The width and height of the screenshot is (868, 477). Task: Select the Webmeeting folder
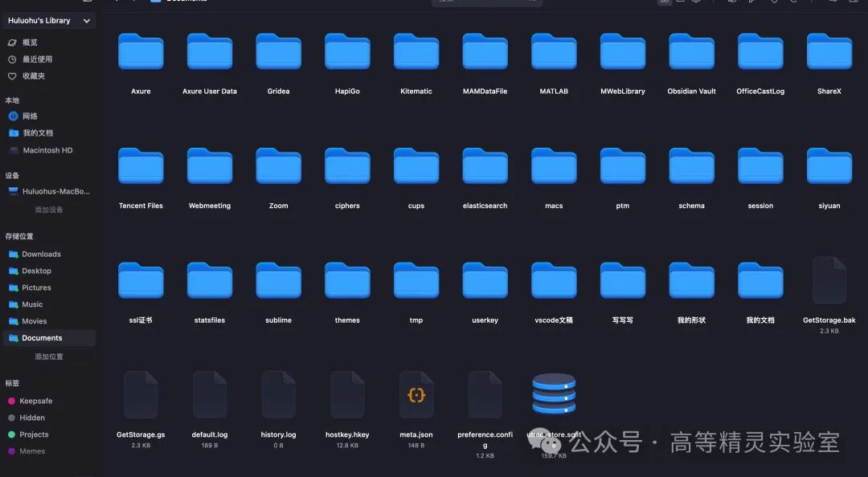coord(210,166)
